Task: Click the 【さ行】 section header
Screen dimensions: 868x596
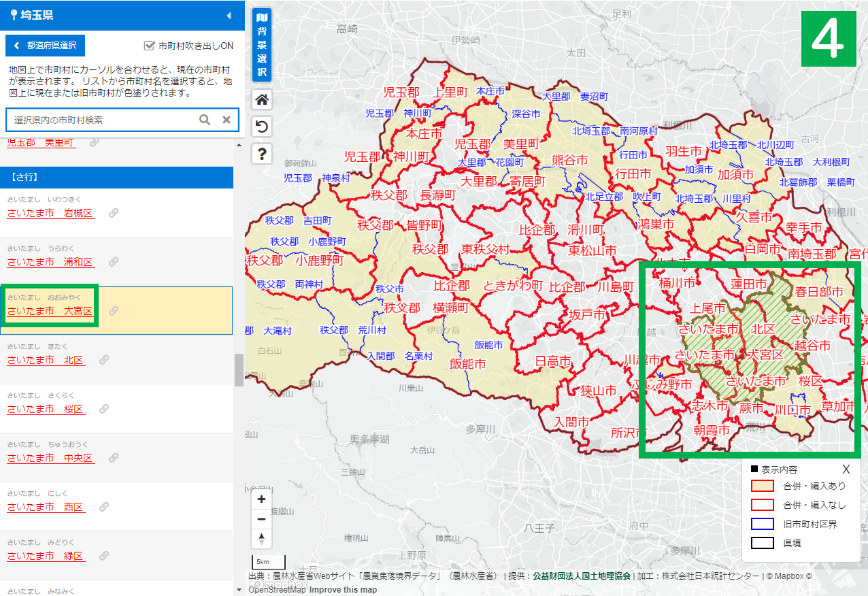Action: tap(116, 177)
